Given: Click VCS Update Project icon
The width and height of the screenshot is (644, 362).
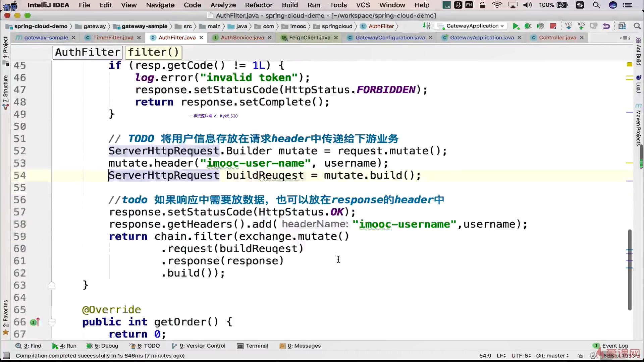Looking at the screenshot, I should [x=569, y=26].
